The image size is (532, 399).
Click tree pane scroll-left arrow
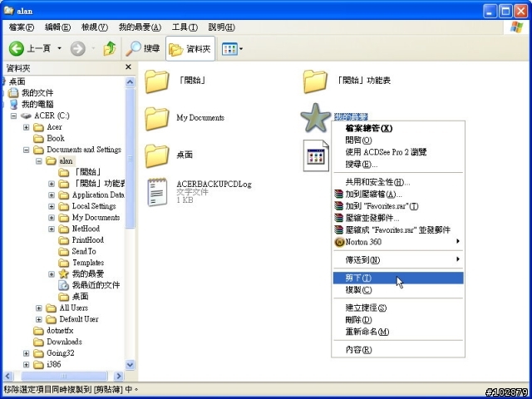(x=8, y=376)
